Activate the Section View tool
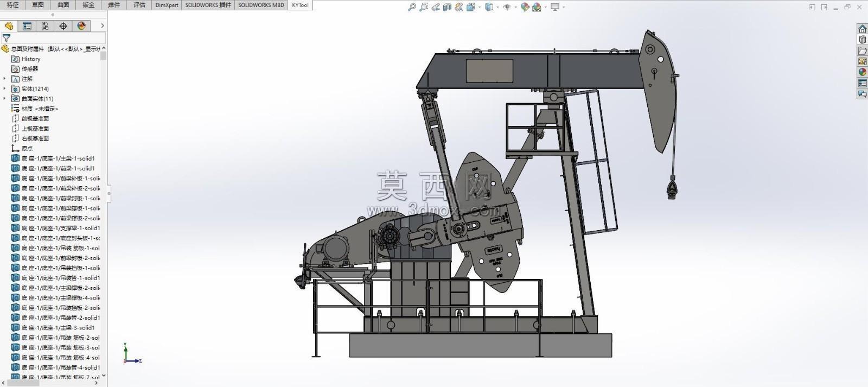 click(448, 7)
